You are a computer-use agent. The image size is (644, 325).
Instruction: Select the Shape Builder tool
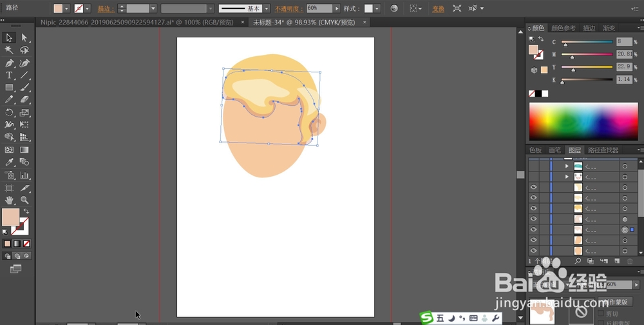click(9, 137)
